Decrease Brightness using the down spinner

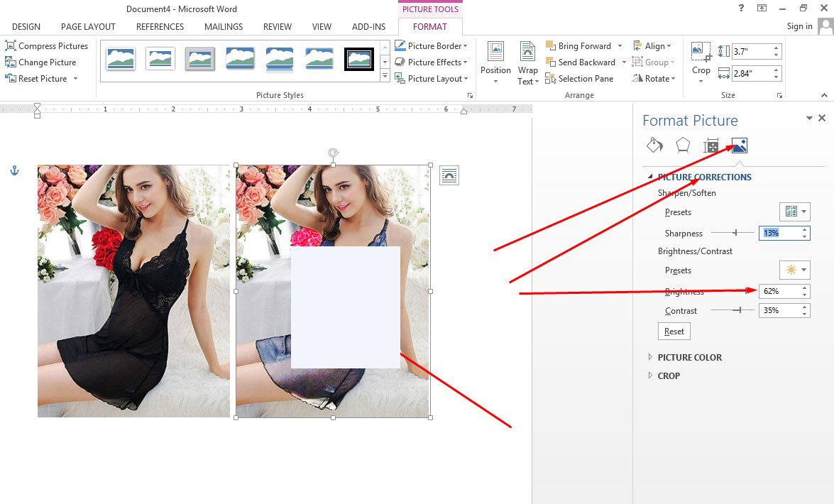(805, 295)
